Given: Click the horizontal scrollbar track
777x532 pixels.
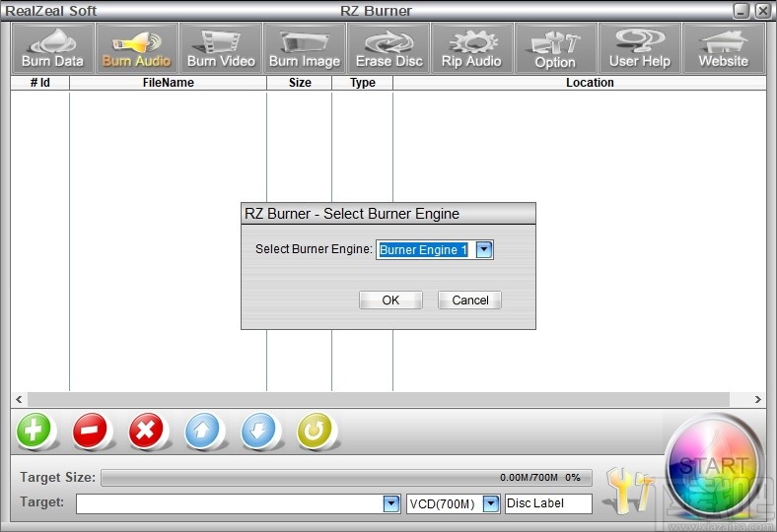Looking at the screenshot, I should [x=379, y=399].
